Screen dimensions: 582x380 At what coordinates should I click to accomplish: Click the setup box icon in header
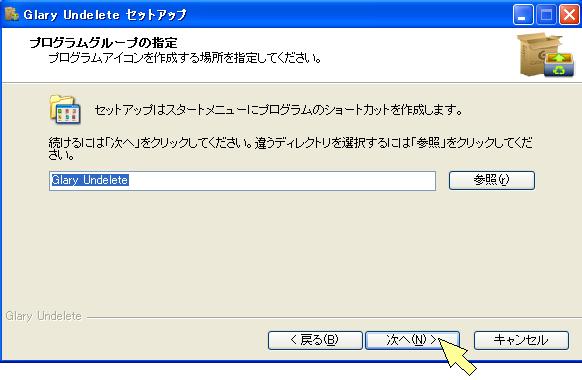(x=545, y=55)
